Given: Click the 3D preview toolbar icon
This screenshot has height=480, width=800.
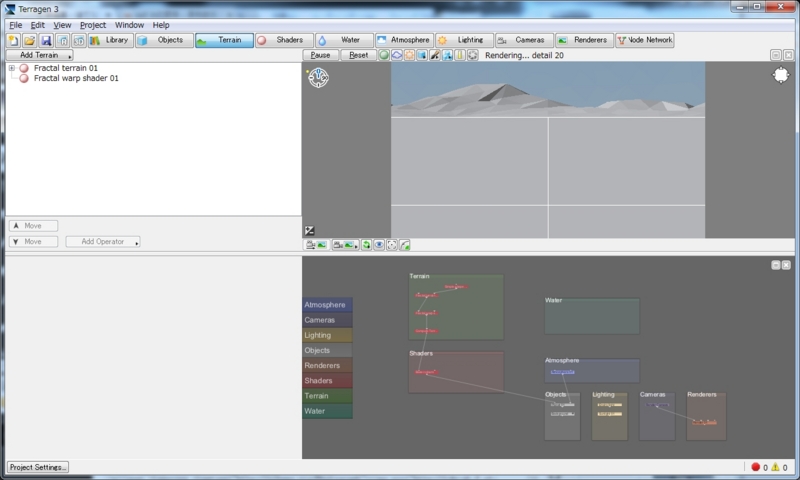Looking at the screenshot, I should pyautogui.click(x=79, y=40).
